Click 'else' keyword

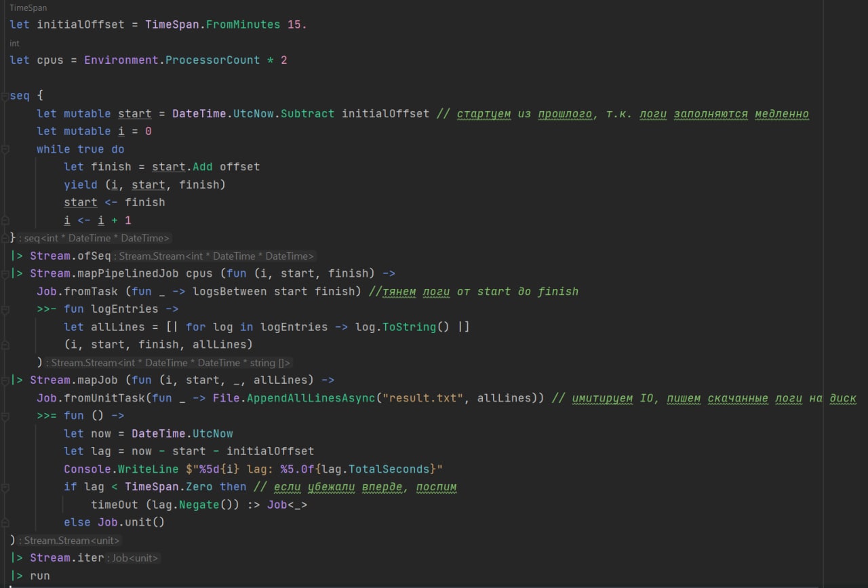coord(77,522)
